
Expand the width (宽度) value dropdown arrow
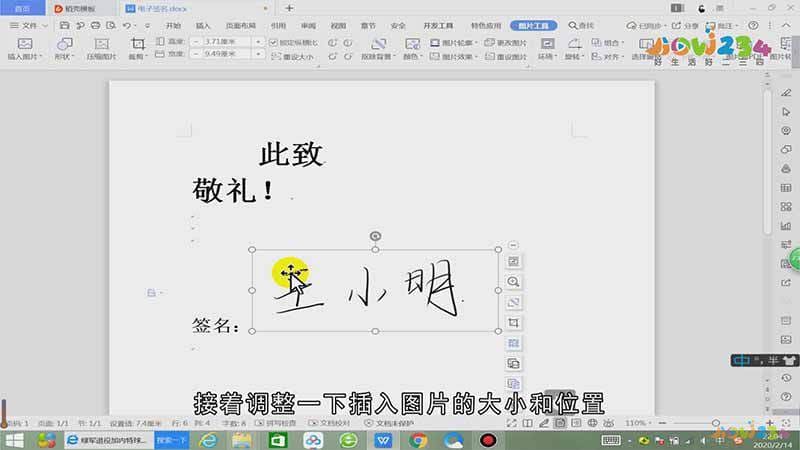click(x=258, y=54)
